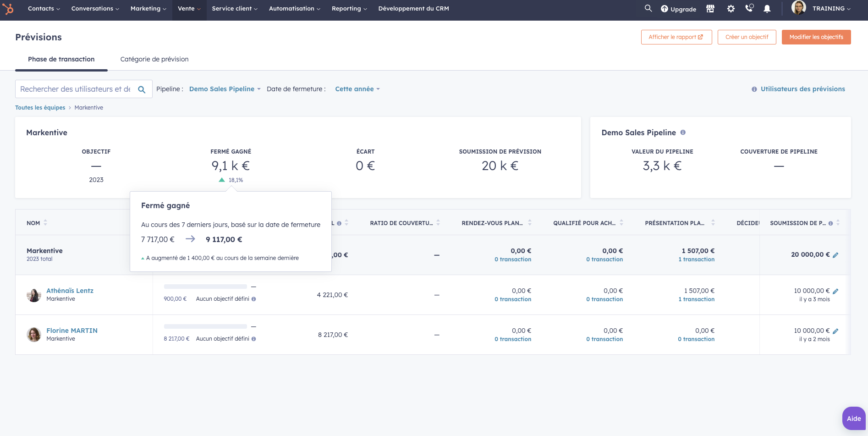Open the settings gear icon

tap(731, 9)
